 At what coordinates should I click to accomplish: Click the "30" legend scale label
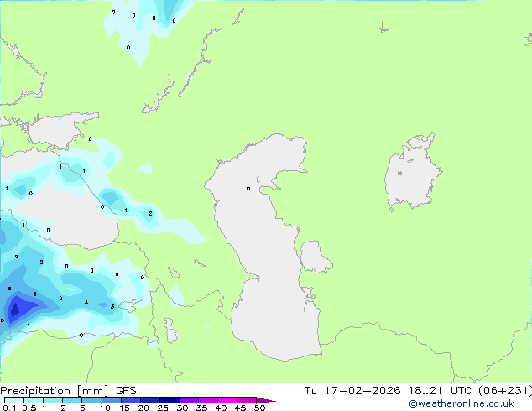pos(182,408)
